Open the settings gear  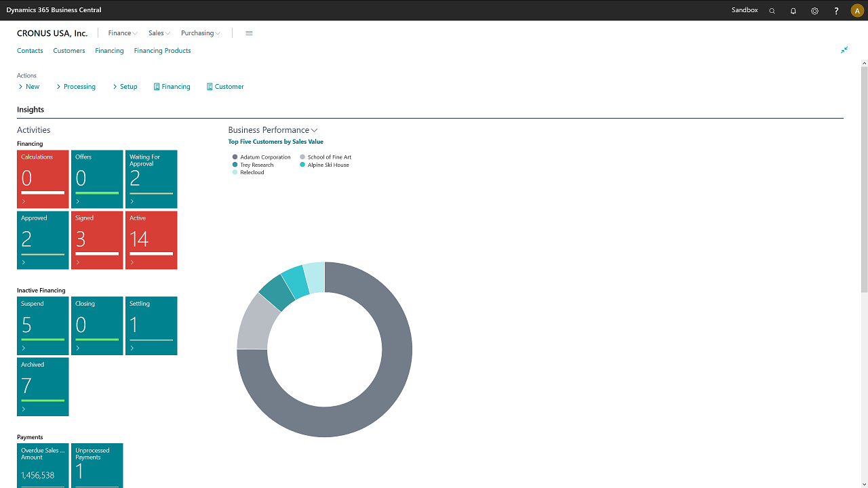tap(815, 11)
